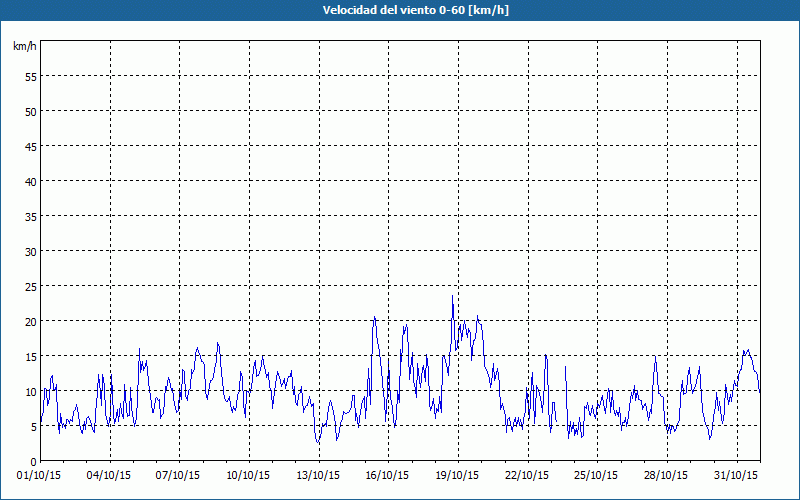Click the y-axis value '15'
This screenshot has height=500, width=800.
[x=31, y=357]
